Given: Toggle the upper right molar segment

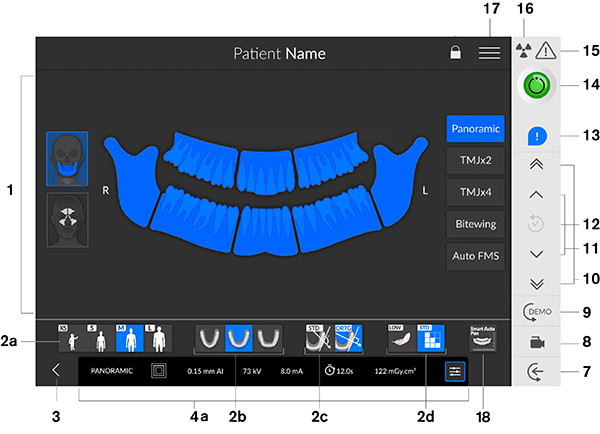Looking at the screenshot, I should coord(203,159).
